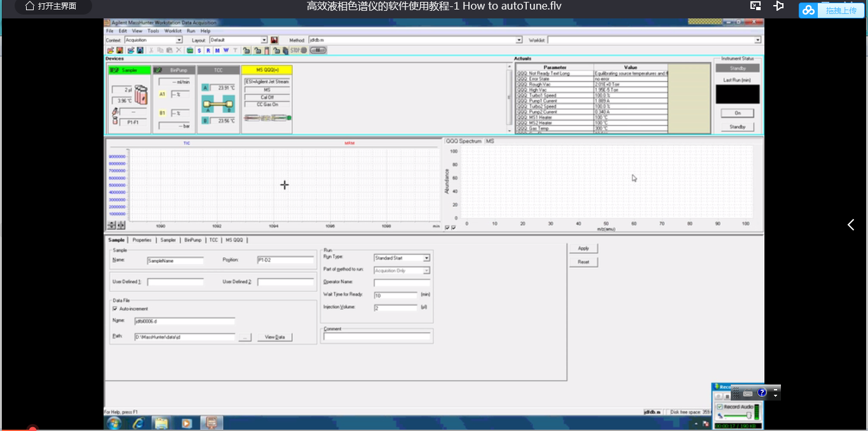Viewport: 868px width, 431px height.
Task: Click the oval run button in toolbar
Action: (318, 50)
